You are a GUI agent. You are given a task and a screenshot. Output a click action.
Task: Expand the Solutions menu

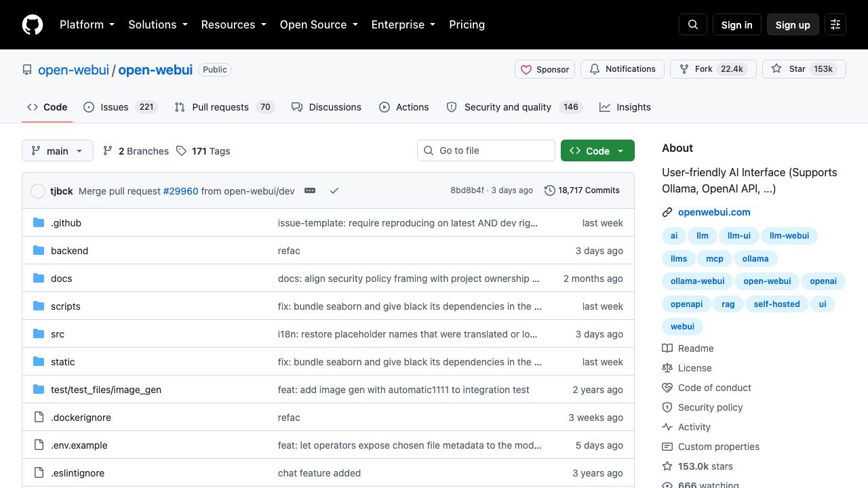click(159, 24)
